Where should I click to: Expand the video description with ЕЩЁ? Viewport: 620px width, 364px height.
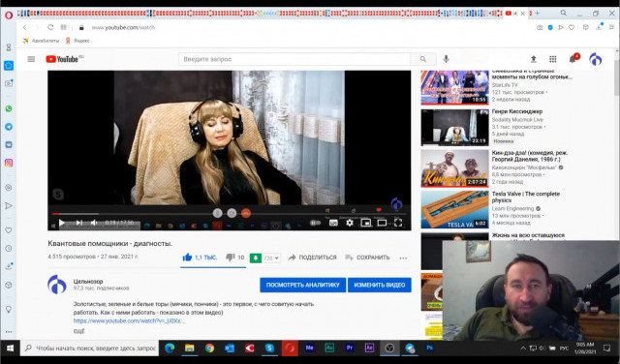(x=78, y=331)
